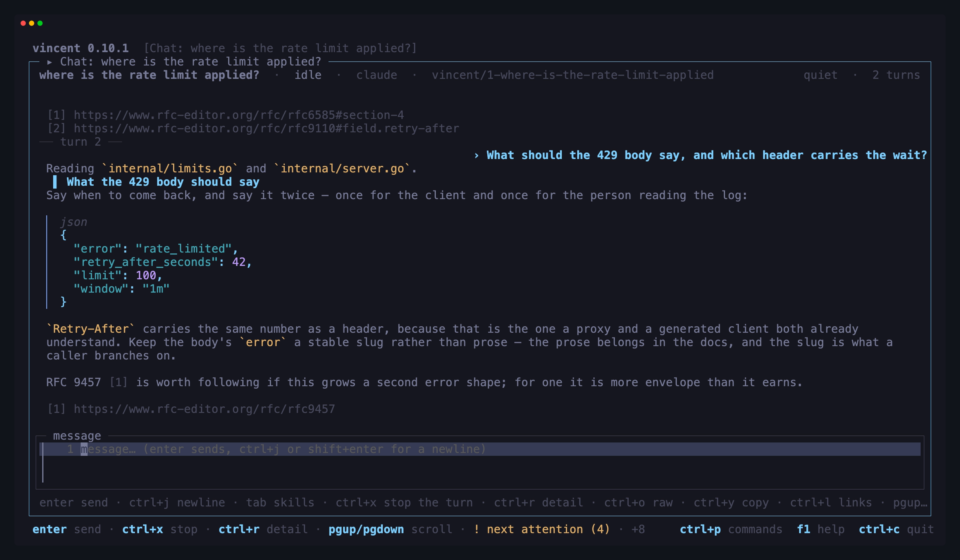Click the `Retry-After` inline code text
The height and width of the screenshot is (560, 960).
[91, 329]
